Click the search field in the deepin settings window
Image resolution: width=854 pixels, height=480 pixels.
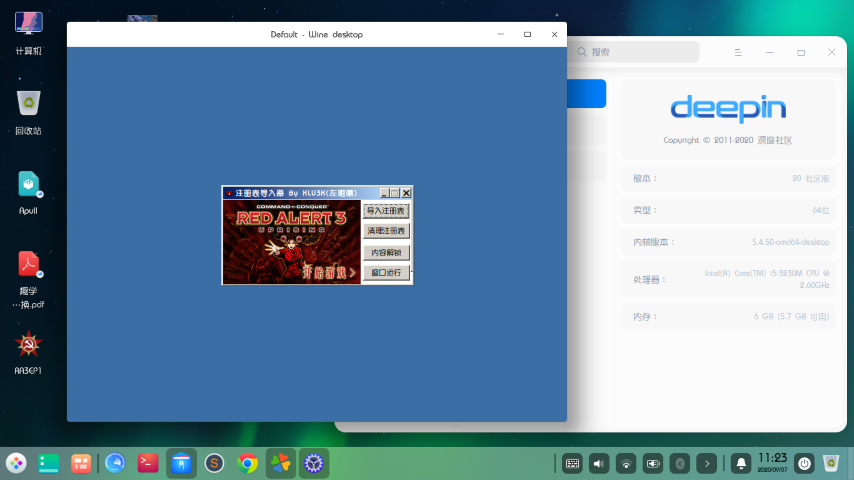point(635,52)
